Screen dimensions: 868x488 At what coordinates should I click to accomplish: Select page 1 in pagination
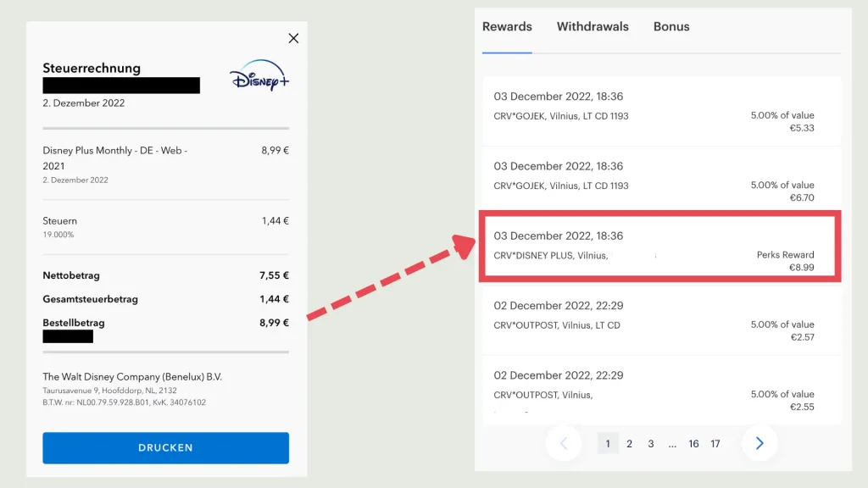point(608,443)
